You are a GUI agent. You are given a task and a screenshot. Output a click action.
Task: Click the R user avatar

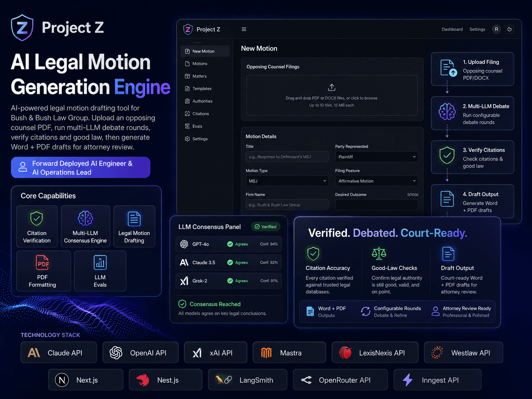496,29
